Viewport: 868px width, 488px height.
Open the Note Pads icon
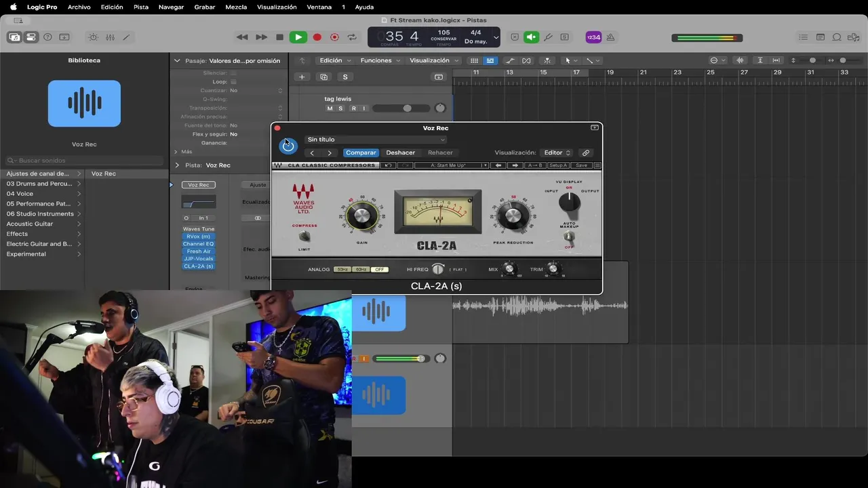[821, 37]
